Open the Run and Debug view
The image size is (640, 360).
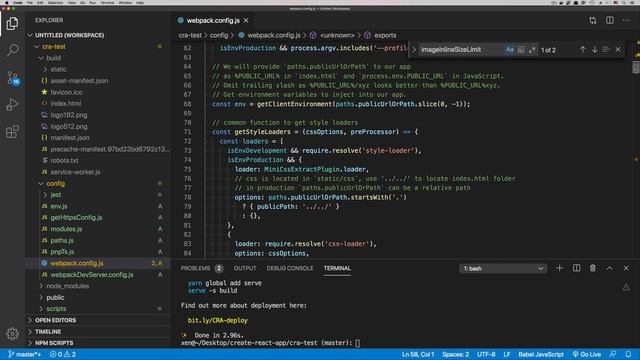12,104
